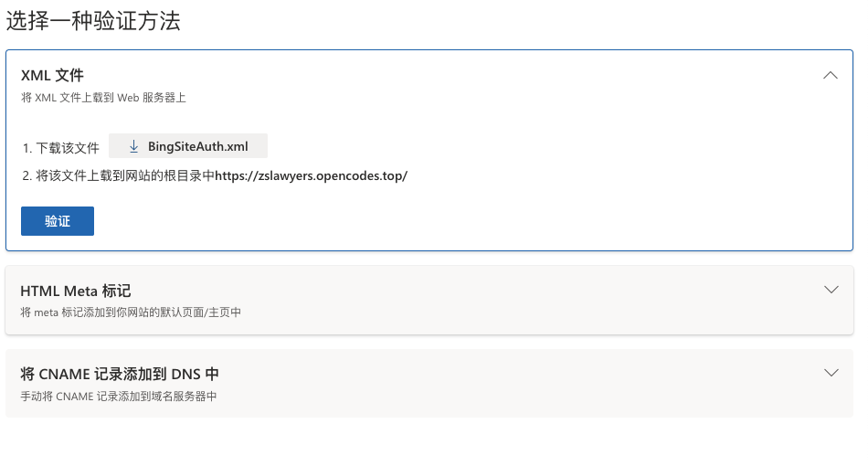The width and height of the screenshot is (868, 466).
Task: Expand the HTML Meta 标记 chevron
Action: coord(831,290)
